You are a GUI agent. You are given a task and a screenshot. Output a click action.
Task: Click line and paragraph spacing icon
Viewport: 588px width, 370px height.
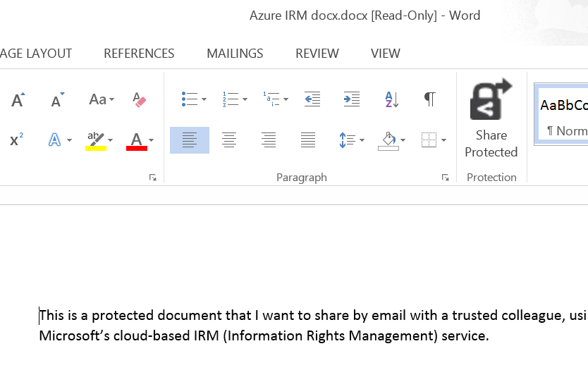[x=348, y=140]
